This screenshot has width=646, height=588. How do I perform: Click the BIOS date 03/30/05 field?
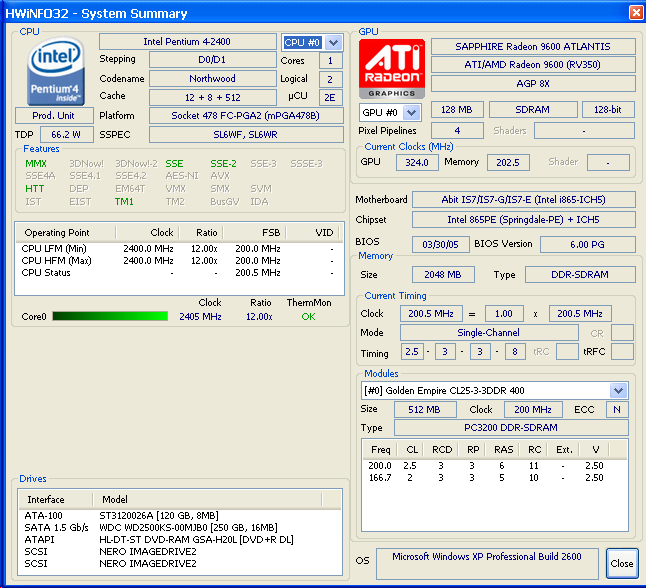(x=440, y=245)
